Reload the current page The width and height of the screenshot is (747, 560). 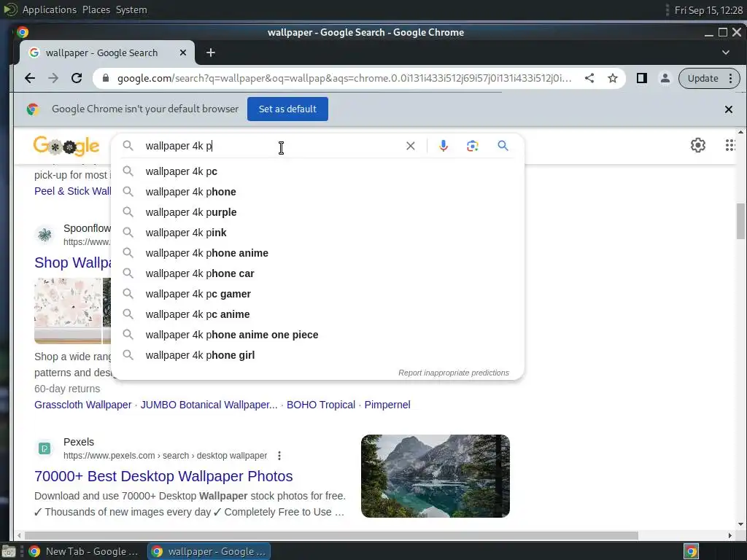click(x=77, y=78)
